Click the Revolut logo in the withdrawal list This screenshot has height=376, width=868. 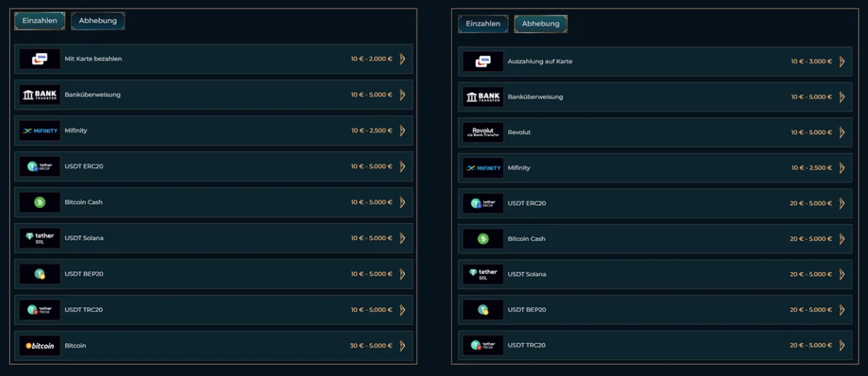[483, 132]
